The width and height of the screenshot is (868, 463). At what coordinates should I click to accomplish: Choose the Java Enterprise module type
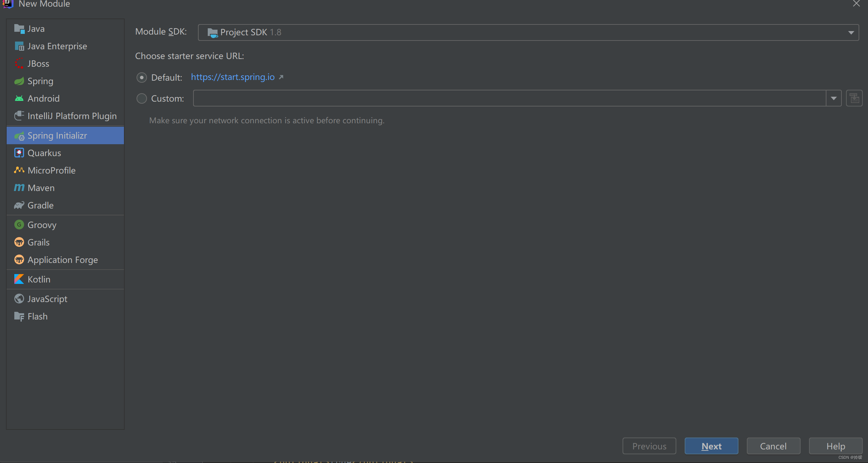[57, 46]
